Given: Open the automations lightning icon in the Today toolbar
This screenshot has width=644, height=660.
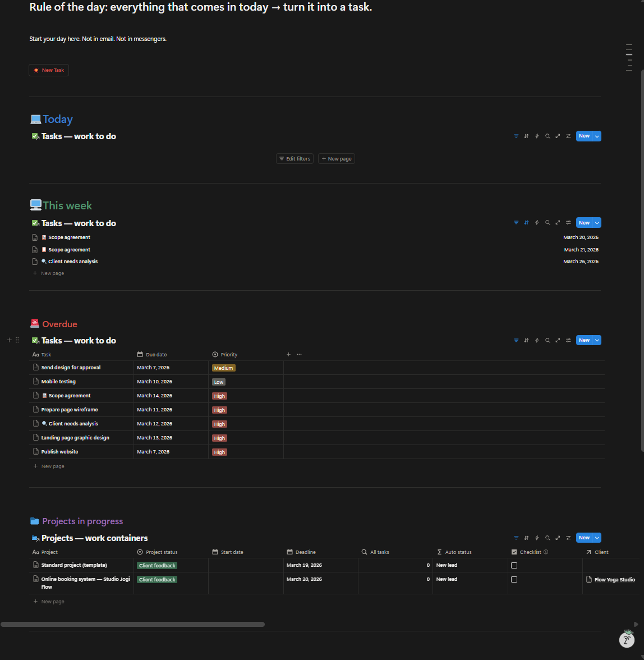Looking at the screenshot, I should (537, 136).
